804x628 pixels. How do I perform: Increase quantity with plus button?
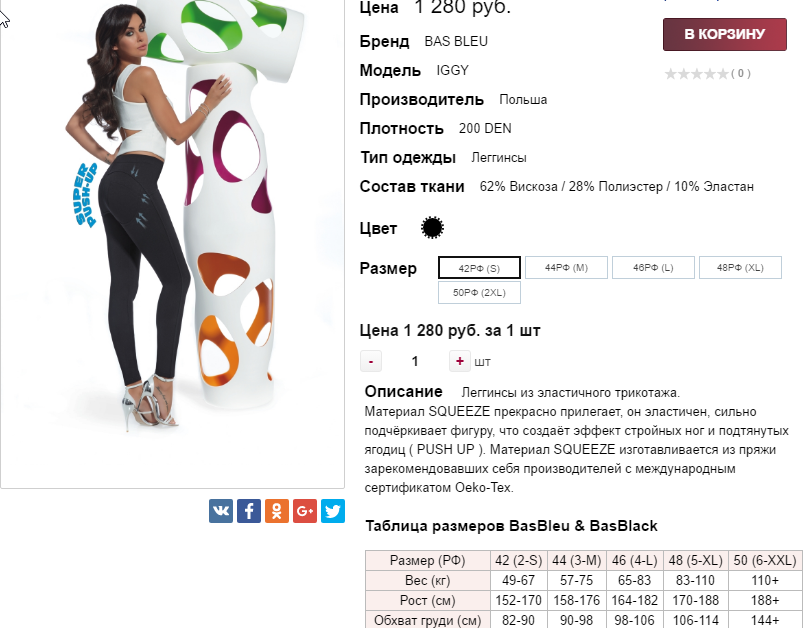pyautogui.click(x=460, y=361)
